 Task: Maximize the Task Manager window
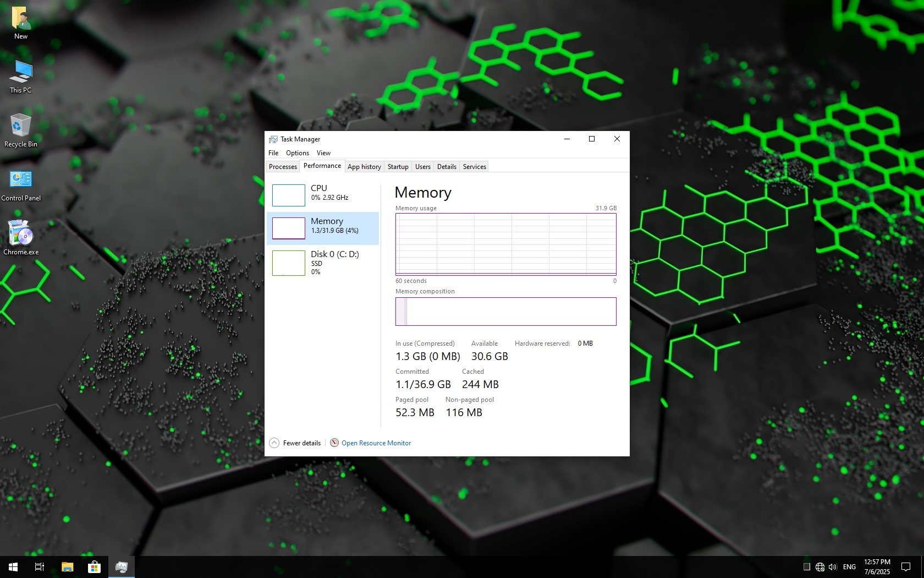[x=592, y=139]
